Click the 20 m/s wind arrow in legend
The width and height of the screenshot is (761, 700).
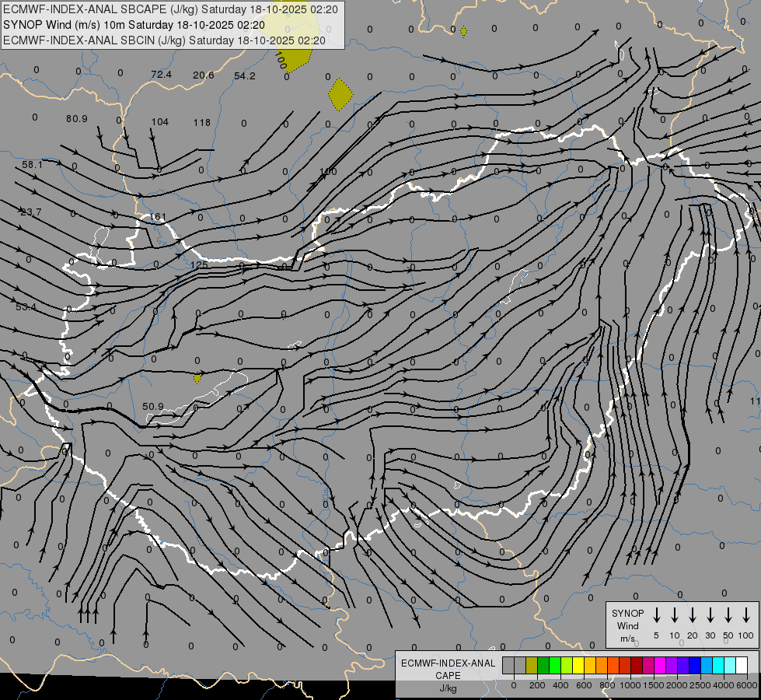tap(693, 615)
